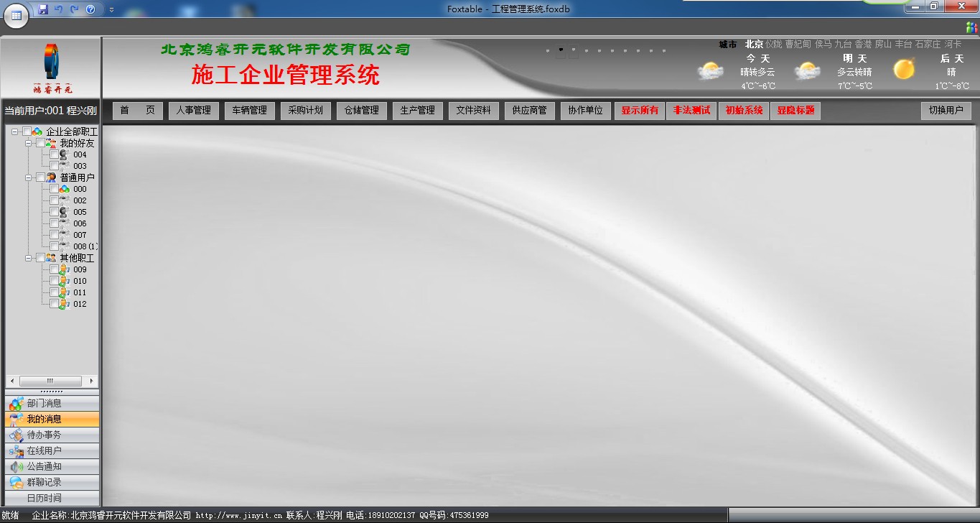
Task: Click the red 初始系统 button
Action: (744, 111)
